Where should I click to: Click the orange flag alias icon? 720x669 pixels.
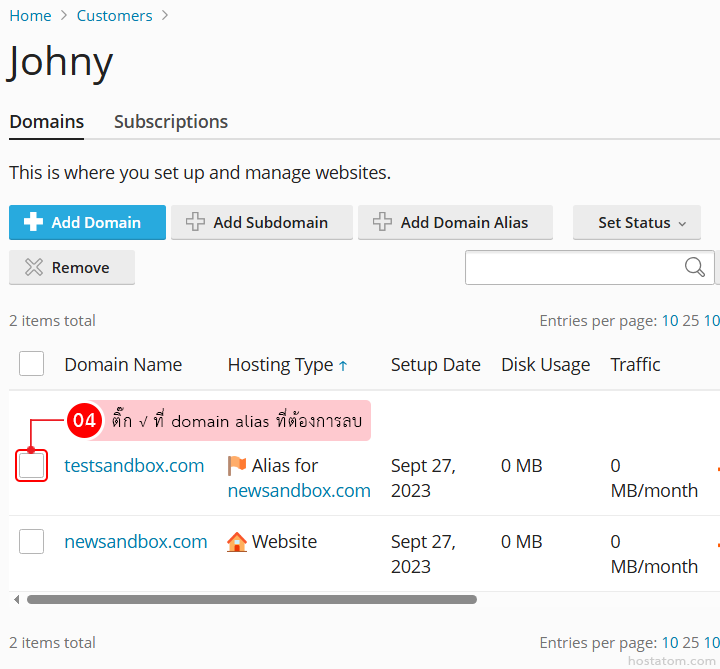237,466
